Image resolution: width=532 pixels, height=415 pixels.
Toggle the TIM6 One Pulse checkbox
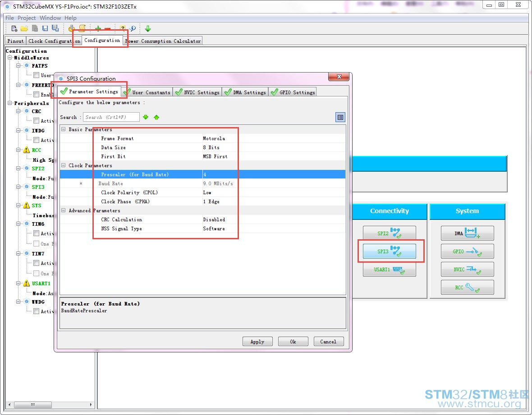[37, 243]
